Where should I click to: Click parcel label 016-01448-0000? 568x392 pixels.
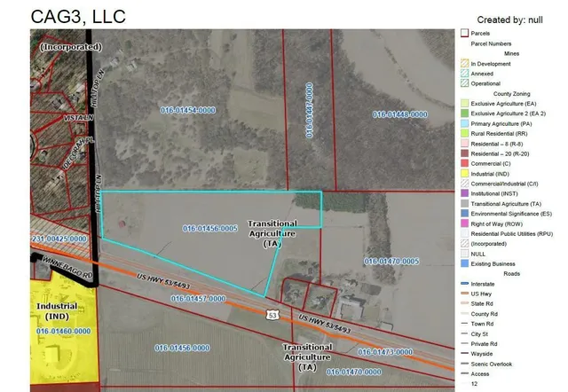pos(399,115)
